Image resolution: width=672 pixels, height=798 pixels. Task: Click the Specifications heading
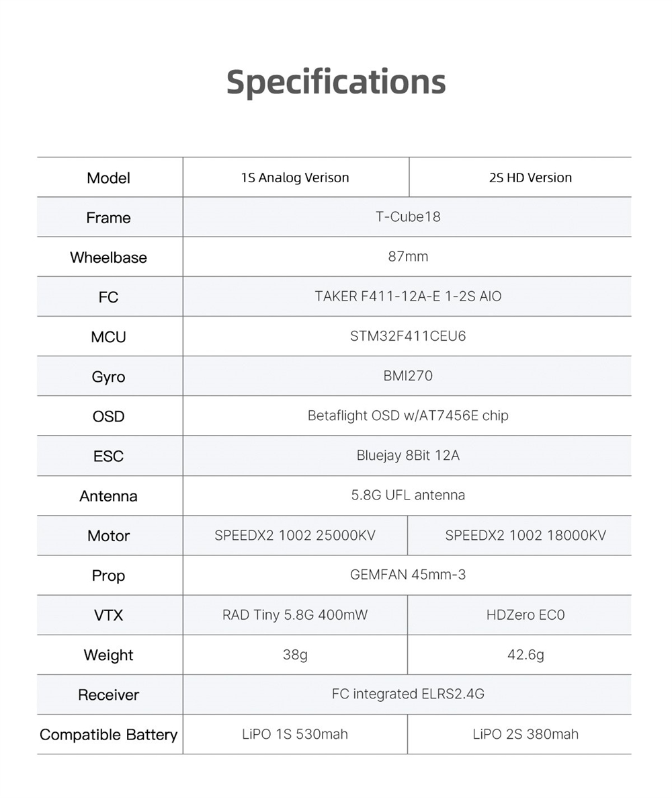tap(336, 82)
